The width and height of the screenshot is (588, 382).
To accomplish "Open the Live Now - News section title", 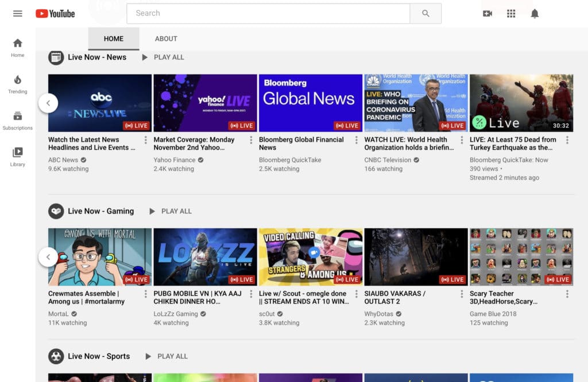I will click(x=97, y=57).
